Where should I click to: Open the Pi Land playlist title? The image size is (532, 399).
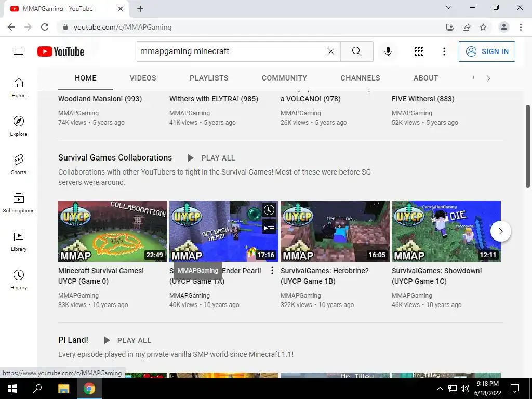point(73,340)
